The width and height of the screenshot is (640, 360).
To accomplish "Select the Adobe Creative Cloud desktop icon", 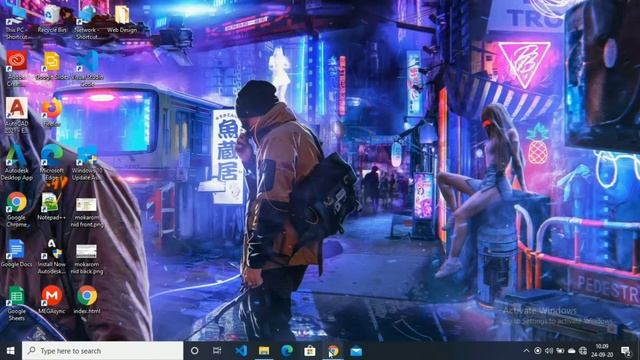I will click(x=16, y=69).
